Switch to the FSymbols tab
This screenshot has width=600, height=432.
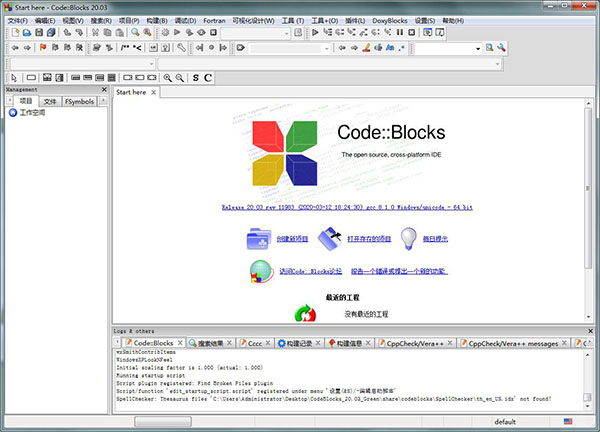click(x=79, y=101)
